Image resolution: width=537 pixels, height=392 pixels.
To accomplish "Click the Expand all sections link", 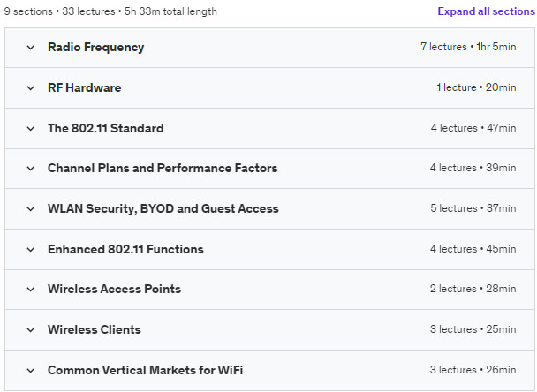I will pos(486,11).
